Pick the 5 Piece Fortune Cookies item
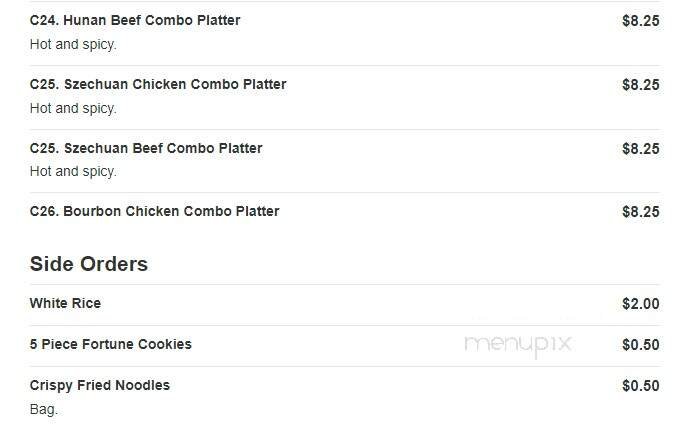This screenshot has width=697, height=426. (110, 344)
